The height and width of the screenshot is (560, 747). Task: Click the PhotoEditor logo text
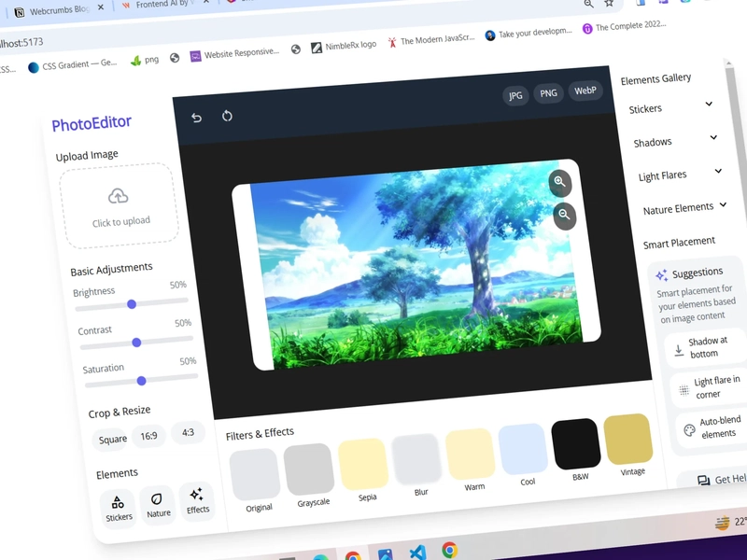pyautogui.click(x=92, y=123)
